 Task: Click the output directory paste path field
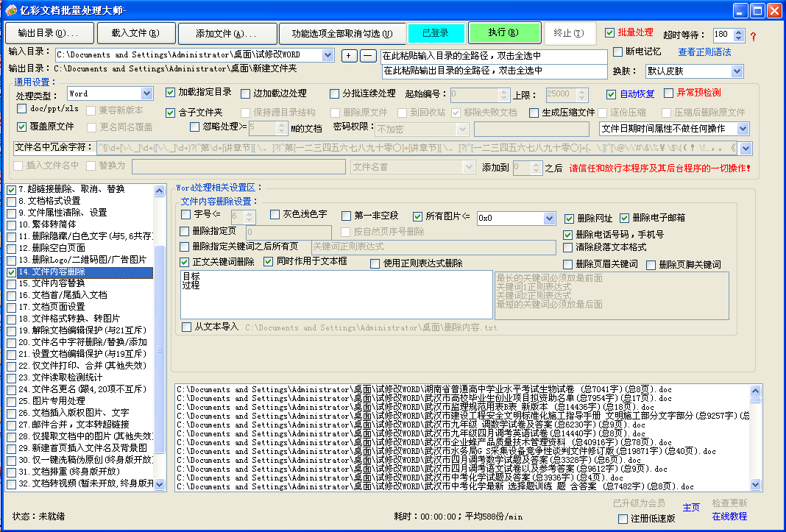click(494, 71)
